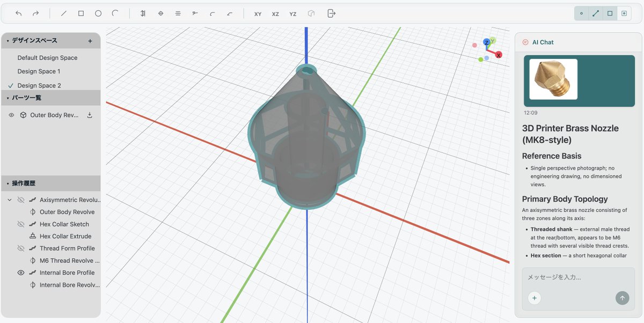
Task: Click the Z axis on view gizmo
Action: pos(486,42)
